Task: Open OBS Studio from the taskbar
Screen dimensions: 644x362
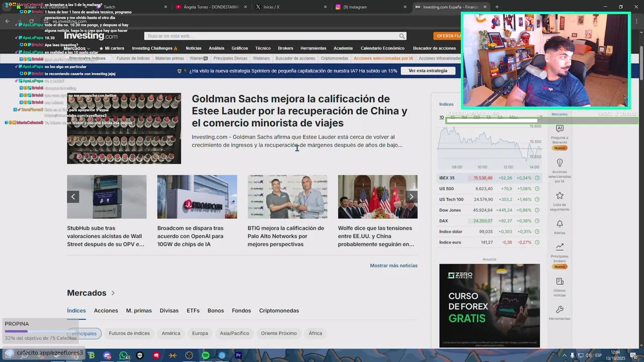Action: [x=189, y=355]
